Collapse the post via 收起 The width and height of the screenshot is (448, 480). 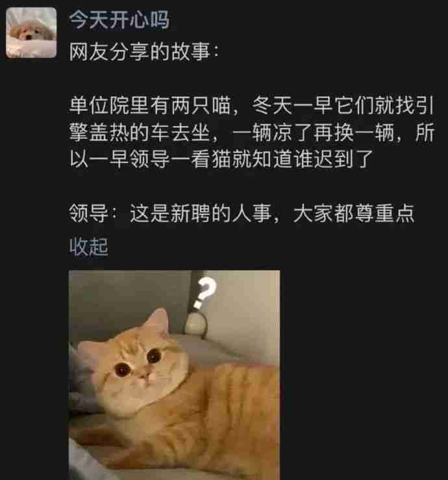(88, 247)
